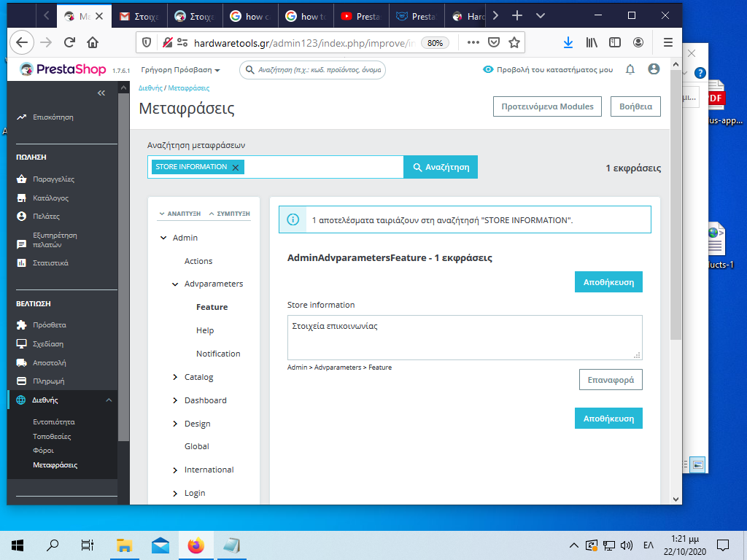
Task: View my store via Προβολή του καταστήματος μου
Action: tap(548, 69)
